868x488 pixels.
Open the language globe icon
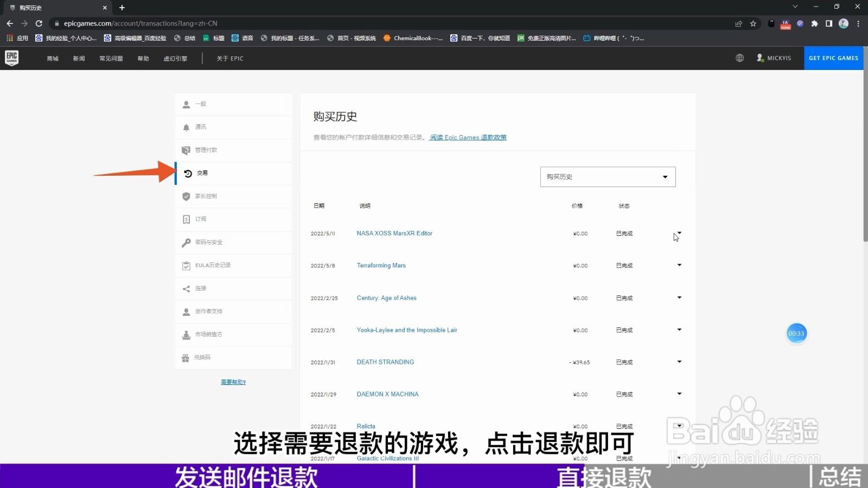tap(739, 58)
